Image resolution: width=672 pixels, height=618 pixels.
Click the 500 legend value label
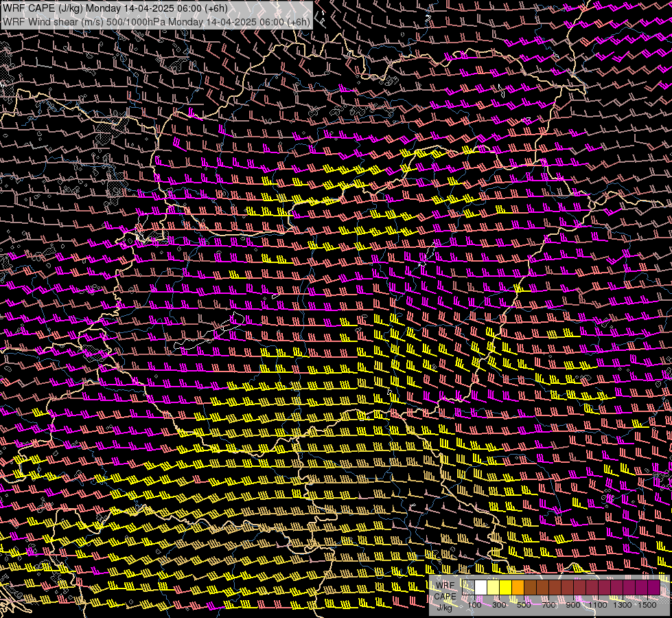click(524, 605)
